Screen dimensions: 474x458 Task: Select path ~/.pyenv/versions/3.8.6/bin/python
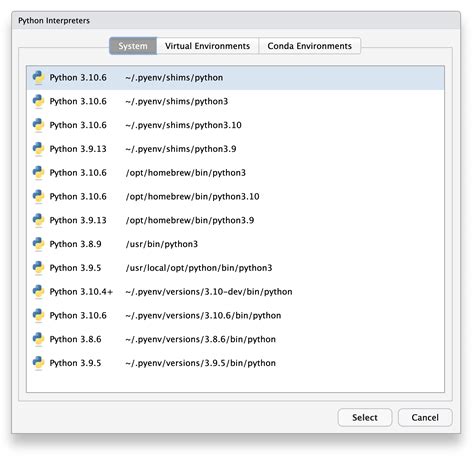coord(201,339)
